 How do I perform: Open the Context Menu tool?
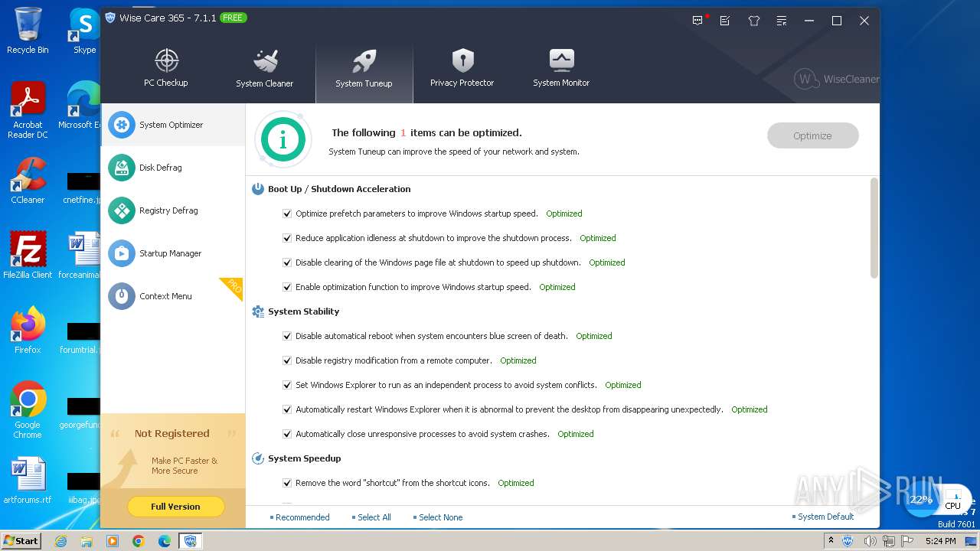click(x=173, y=296)
